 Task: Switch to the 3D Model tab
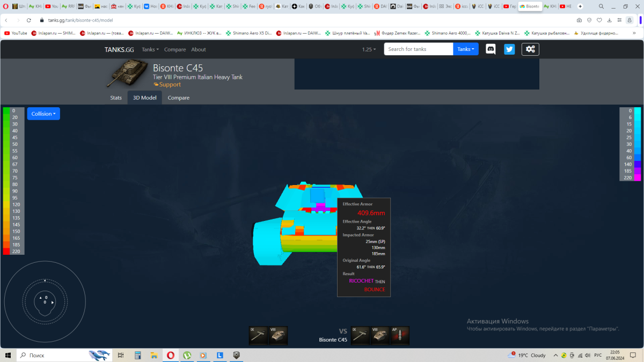[x=145, y=98]
